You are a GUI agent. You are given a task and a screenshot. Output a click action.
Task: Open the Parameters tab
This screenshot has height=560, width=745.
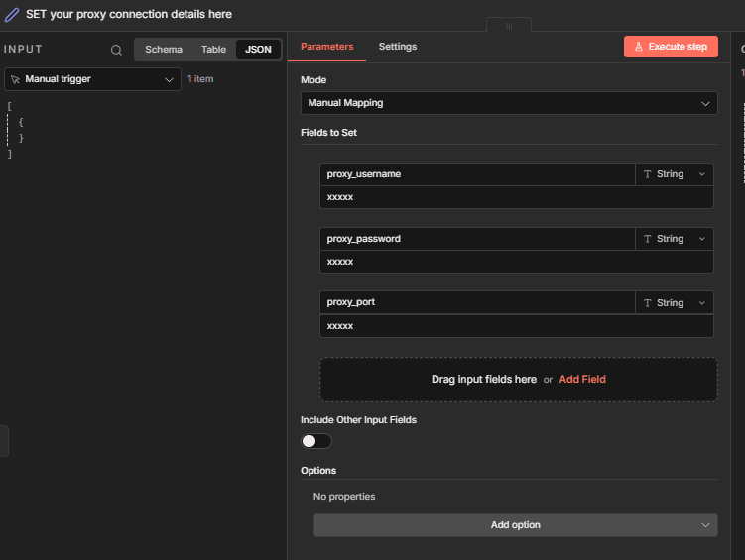tap(326, 47)
